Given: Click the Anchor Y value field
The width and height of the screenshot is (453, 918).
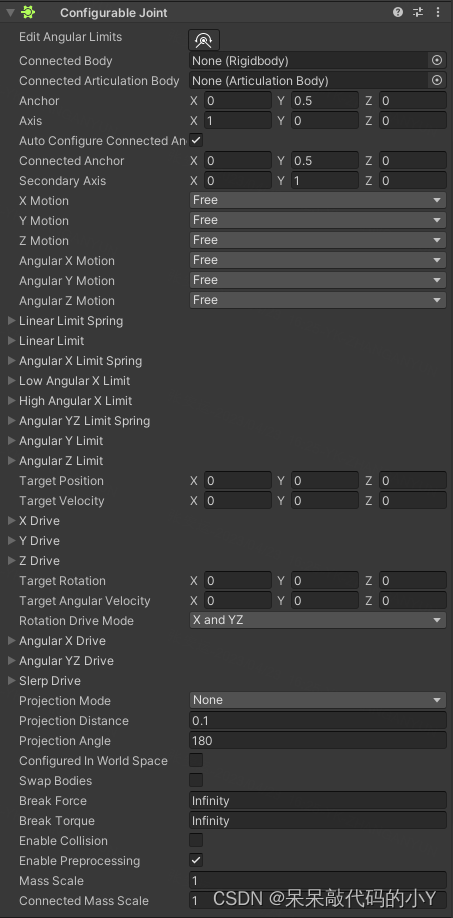Looking at the screenshot, I should (x=325, y=101).
